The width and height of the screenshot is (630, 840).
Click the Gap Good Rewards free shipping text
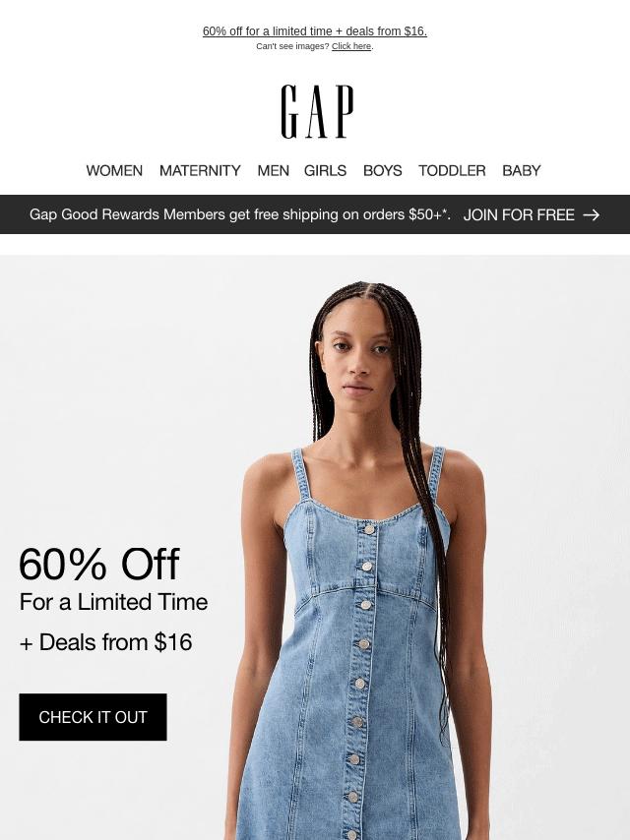point(239,214)
